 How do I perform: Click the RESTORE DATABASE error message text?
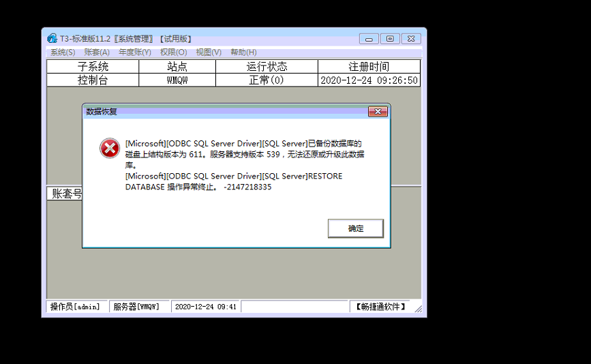click(x=234, y=181)
